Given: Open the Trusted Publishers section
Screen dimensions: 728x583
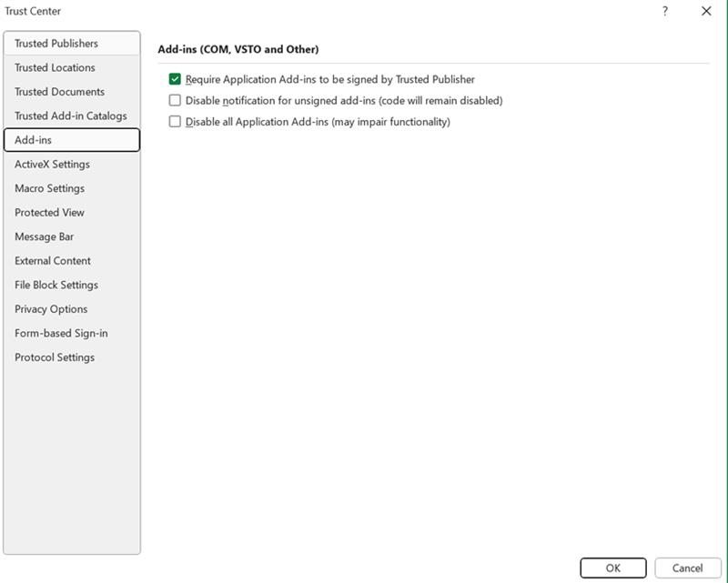Looking at the screenshot, I should (72, 43).
